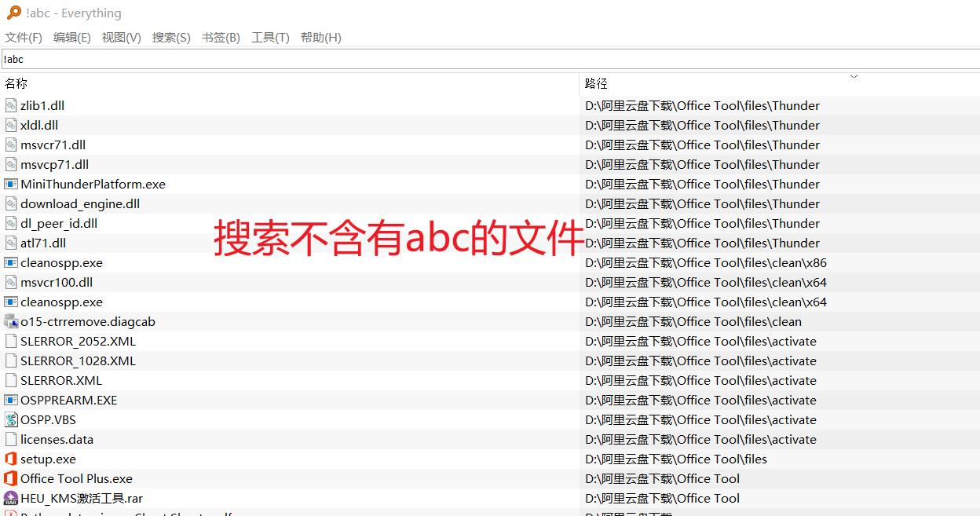Select the msvcp71.dll file icon
The height and width of the screenshot is (516, 980).
pyautogui.click(x=11, y=164)
